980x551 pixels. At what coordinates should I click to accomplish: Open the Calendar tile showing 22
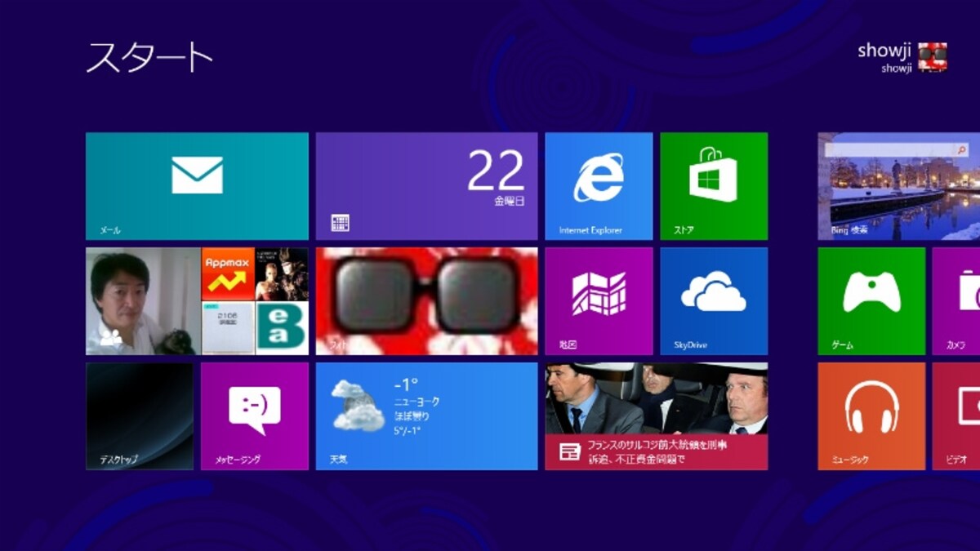pos(426,186)
